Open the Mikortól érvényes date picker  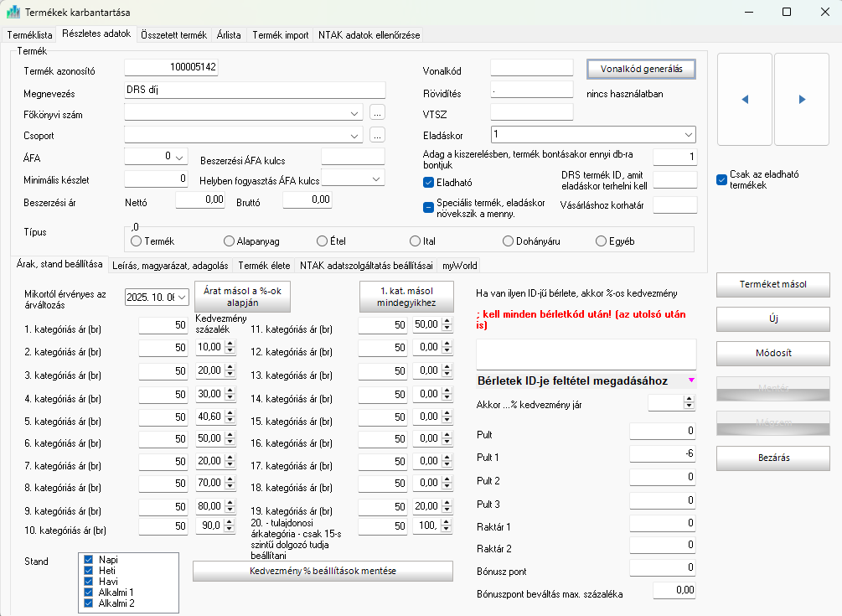tap(182, 297)
